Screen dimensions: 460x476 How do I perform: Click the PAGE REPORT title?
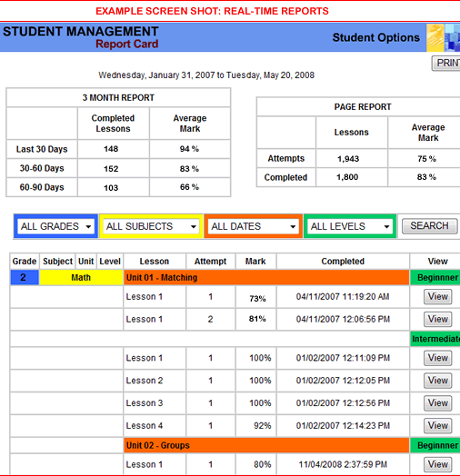(x=363, y=107)
